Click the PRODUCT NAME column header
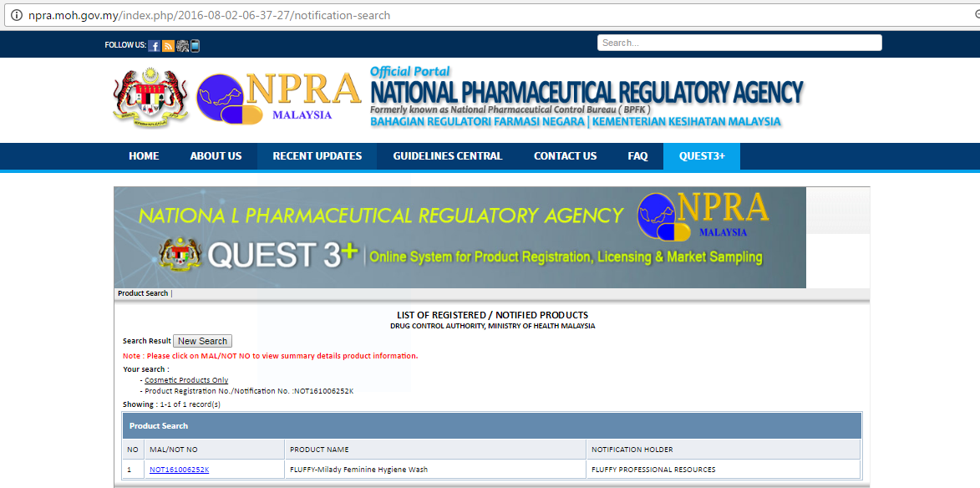The height and width of the screenshot is (488, 980). click(435, 450)
